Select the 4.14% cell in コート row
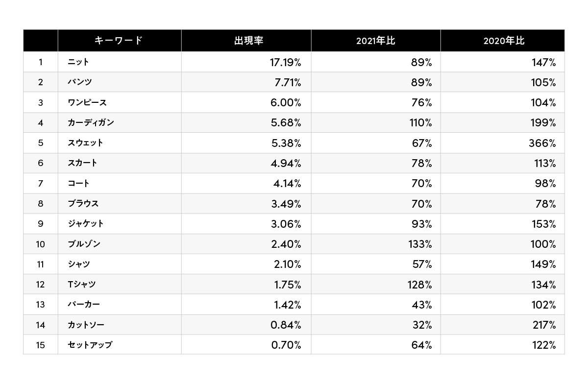This screenshot has width=588, height=384. (x=287, y=184)
